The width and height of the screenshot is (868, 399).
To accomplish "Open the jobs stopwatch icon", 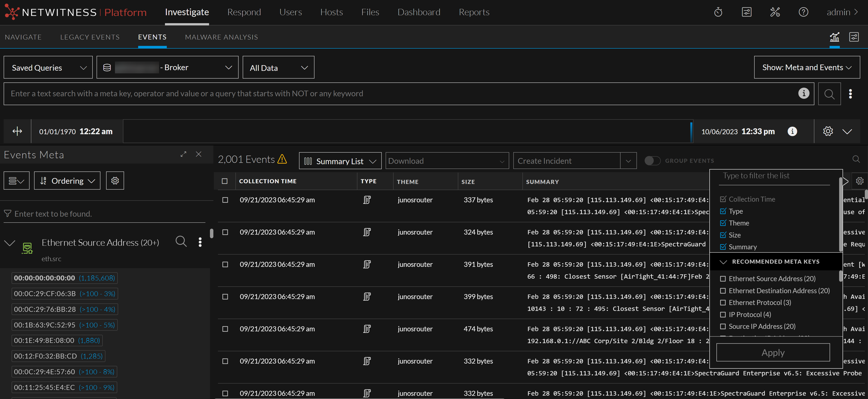I will point(718,12).
